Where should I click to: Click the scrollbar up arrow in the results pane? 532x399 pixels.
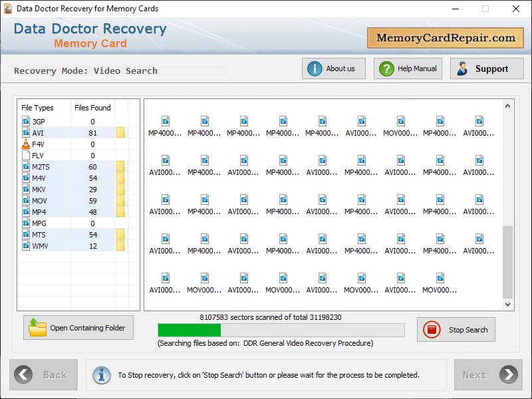507,104
